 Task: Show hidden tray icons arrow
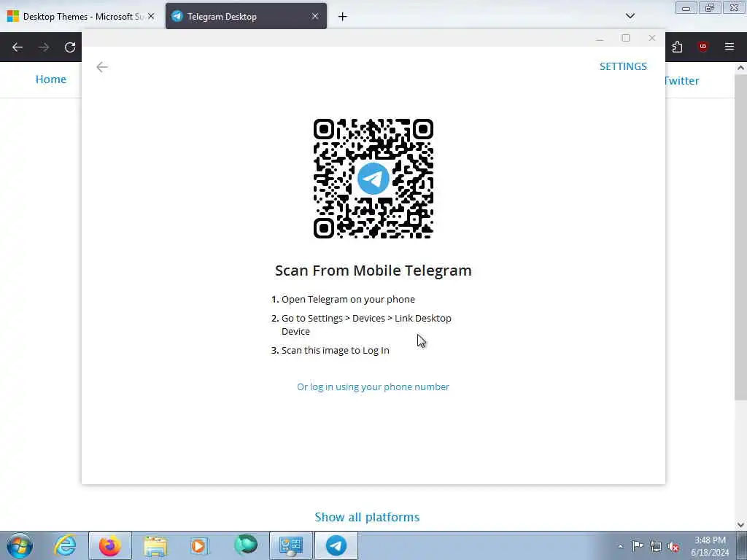point(620,546)
